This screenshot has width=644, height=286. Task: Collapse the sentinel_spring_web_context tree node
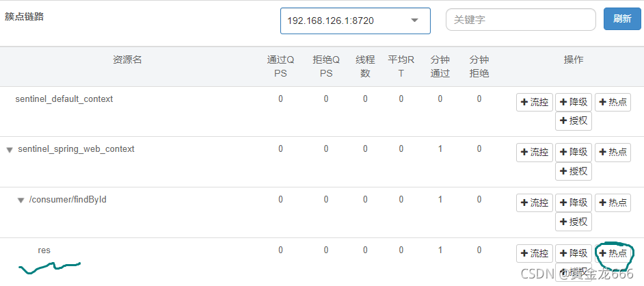[10, 150]
